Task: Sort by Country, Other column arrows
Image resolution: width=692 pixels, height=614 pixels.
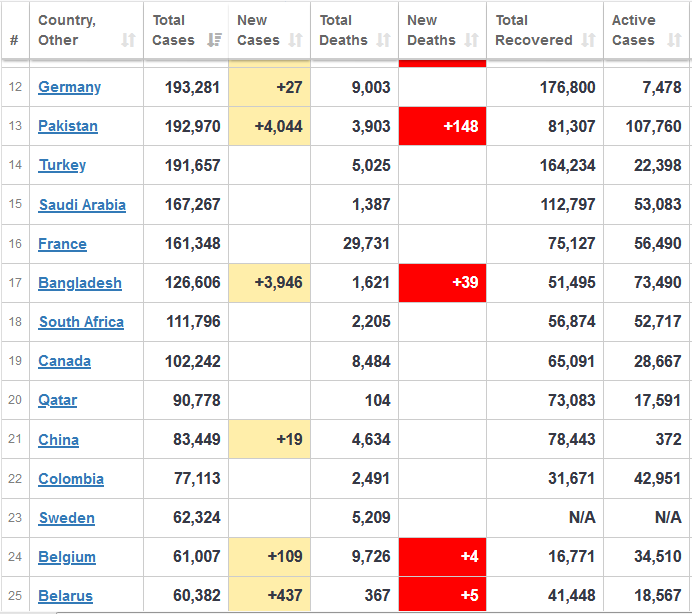Action: click(x=128, y=40)
